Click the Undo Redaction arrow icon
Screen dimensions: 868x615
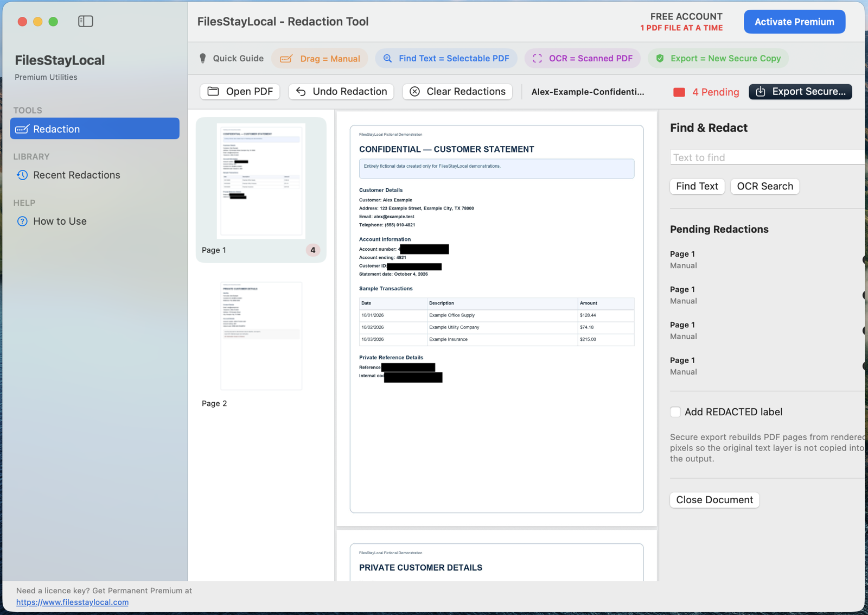tap(301, 91)
